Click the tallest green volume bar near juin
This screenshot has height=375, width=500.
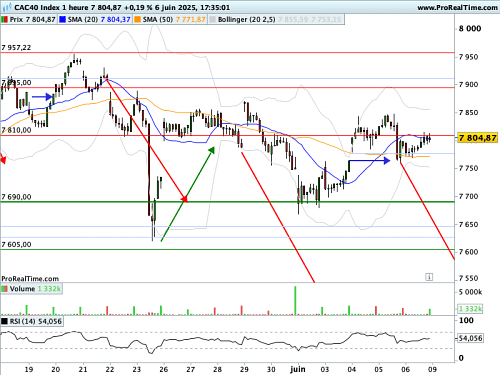[x=295, y=300]
